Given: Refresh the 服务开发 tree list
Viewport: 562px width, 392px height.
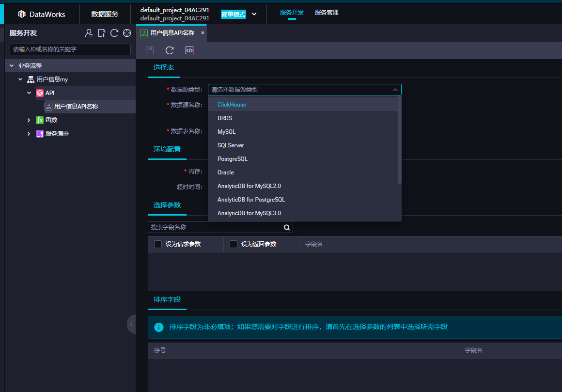Looking at the screenshot, I should [x=114, y=33].
